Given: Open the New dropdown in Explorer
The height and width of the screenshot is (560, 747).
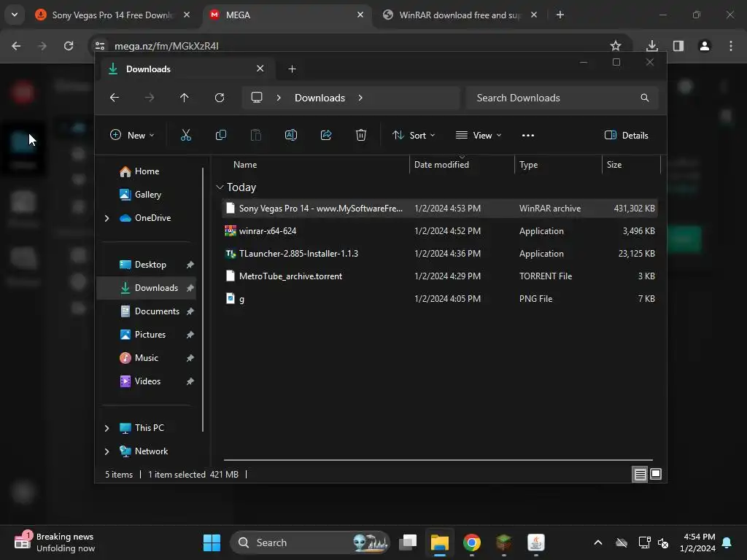Looking at the screenshot, I should 132,135.
